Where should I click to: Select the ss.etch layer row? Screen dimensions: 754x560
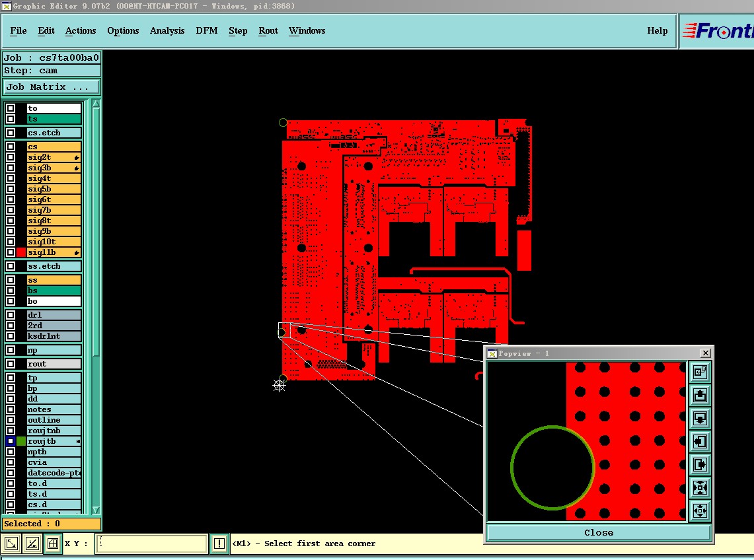[x=54, y=266]
